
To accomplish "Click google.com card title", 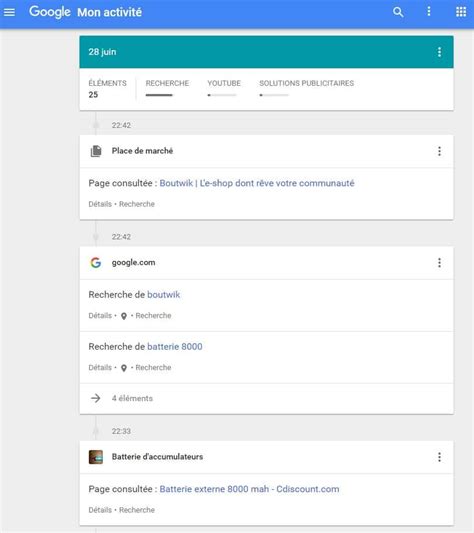I will (133, 262).
